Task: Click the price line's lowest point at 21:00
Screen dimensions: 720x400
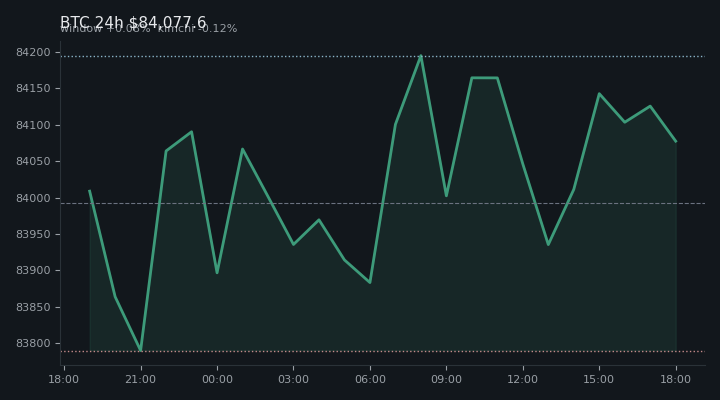Action: coord(141,350)
